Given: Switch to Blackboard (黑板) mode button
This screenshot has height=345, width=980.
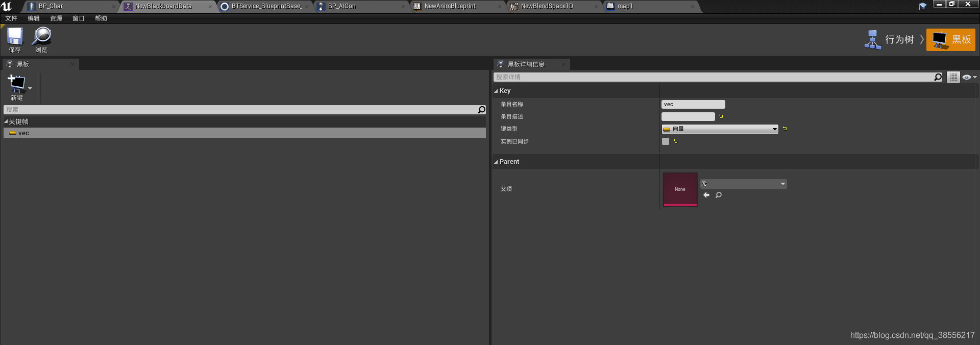Looking at the screenshot, I should (951, 40).
